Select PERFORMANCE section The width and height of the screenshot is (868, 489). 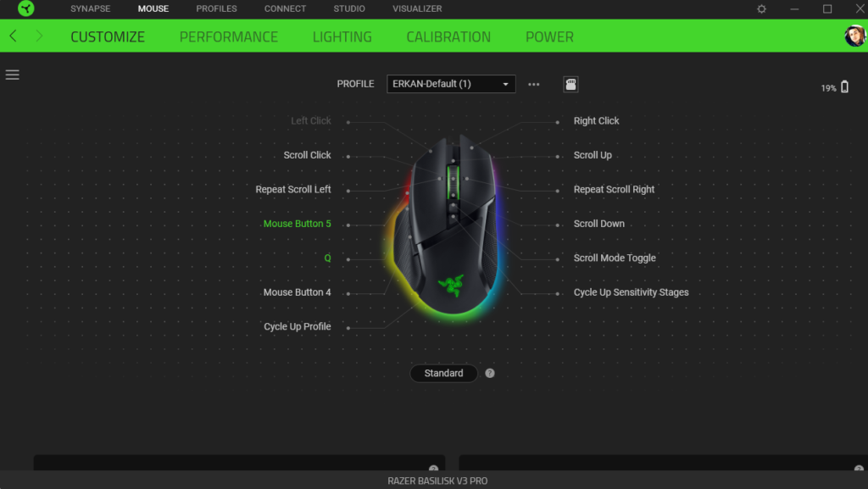coord(229,36)
